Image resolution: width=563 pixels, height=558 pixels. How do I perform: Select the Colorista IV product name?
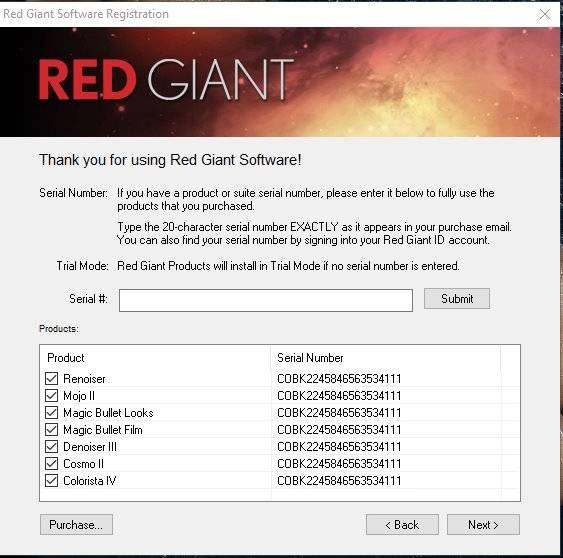(x=90, y=481)
